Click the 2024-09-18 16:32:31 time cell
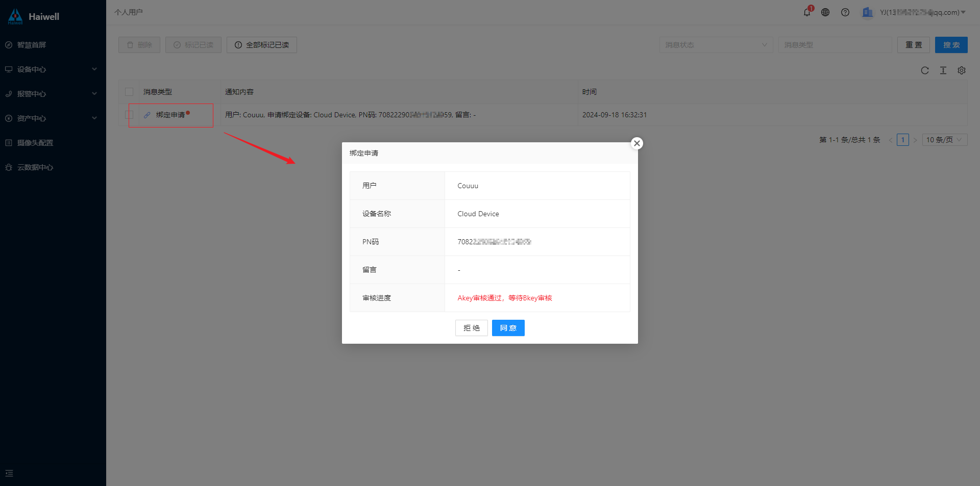This screenshot has width=980, height=486. point(615,115)
